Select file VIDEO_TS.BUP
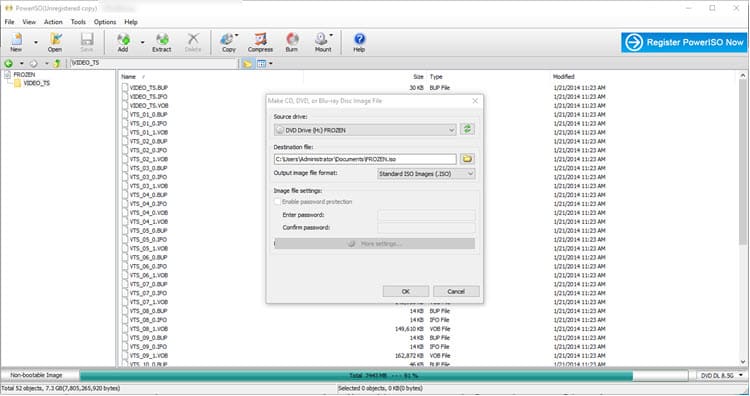The image size is (750, 396). 149,88
